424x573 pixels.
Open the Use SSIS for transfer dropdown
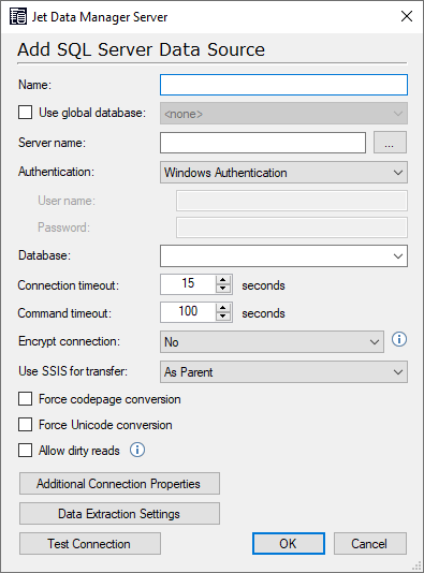[284, 372]
